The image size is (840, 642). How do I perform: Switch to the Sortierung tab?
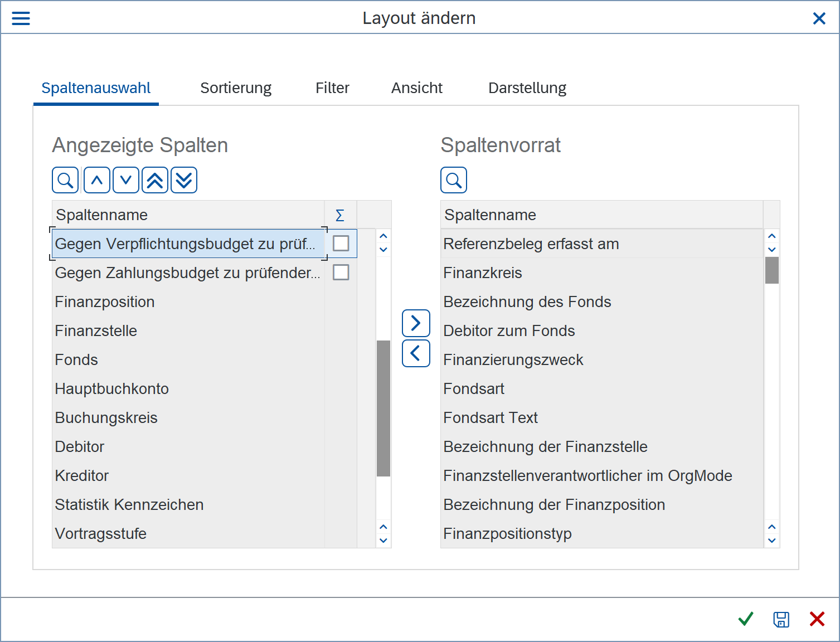236,88
